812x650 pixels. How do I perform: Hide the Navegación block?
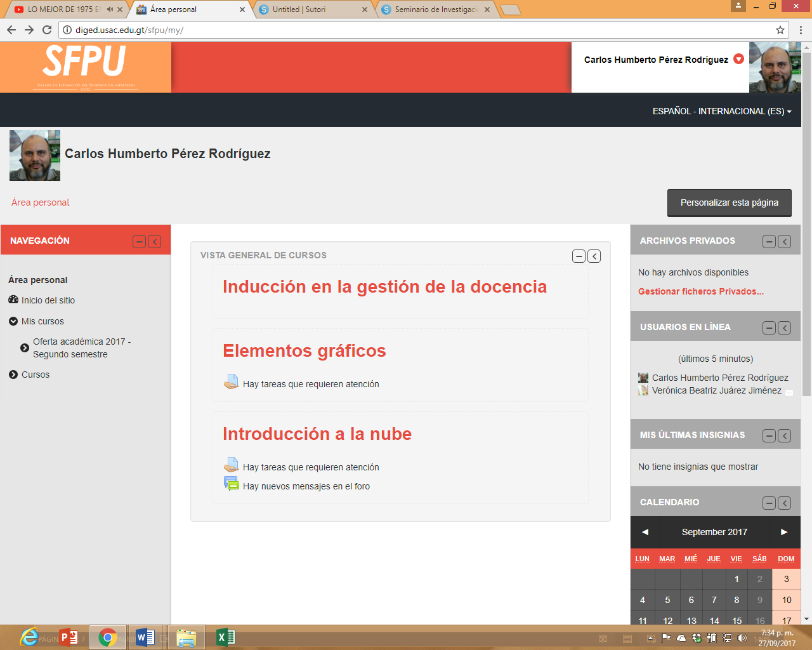coord(140,241)
